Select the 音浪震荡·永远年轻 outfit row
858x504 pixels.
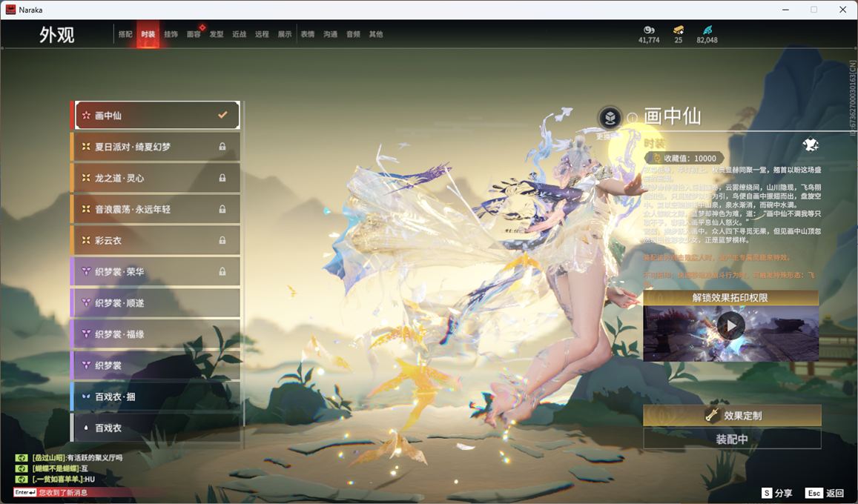[156, 209]
